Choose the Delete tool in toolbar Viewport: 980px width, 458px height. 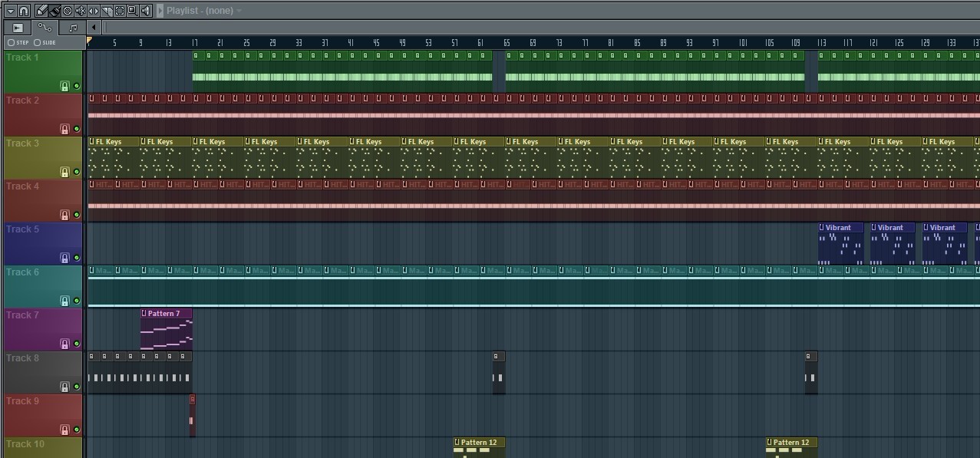point(68,11)
